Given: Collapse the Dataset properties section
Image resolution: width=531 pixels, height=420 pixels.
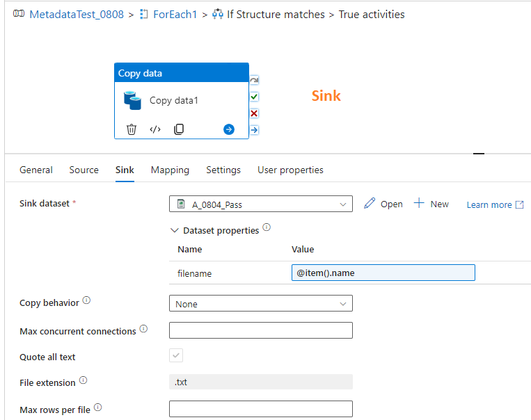Looking at the screenshot, I should (x=175, y=230).
